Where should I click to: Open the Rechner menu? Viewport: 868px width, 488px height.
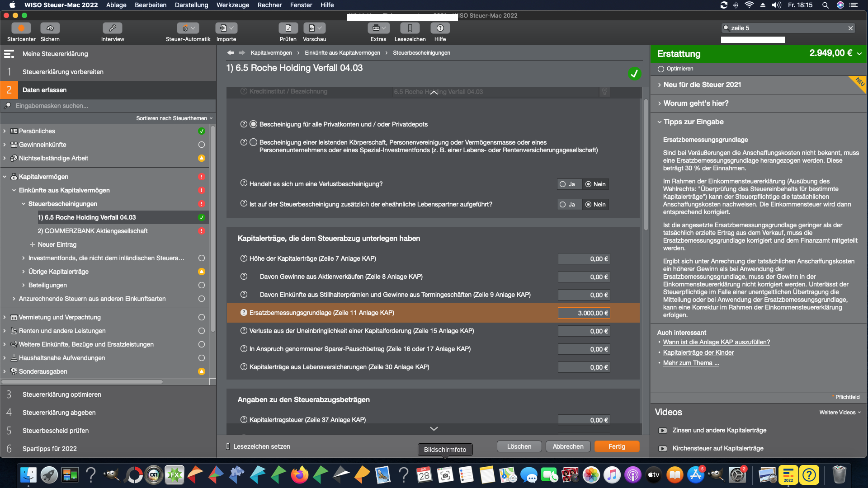pyautogui.click(x=269, y=5)
